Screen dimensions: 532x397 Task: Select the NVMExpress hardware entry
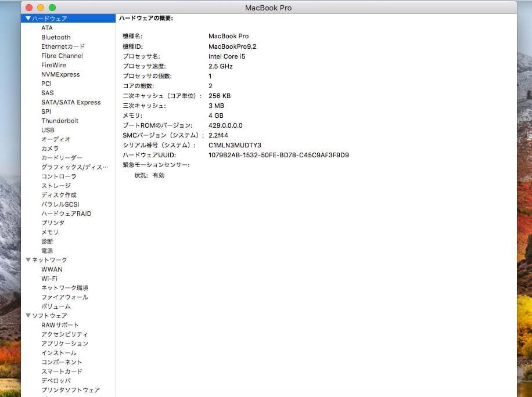pyautogui.click(x=61, y=74)
